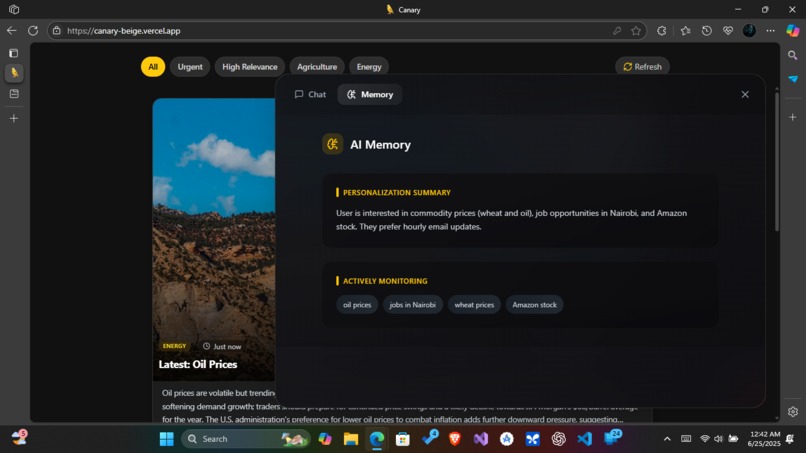Switch to the Chat tab
This screenshot has height=453, width=806.
pyautogui.click(x=310, y=94)
